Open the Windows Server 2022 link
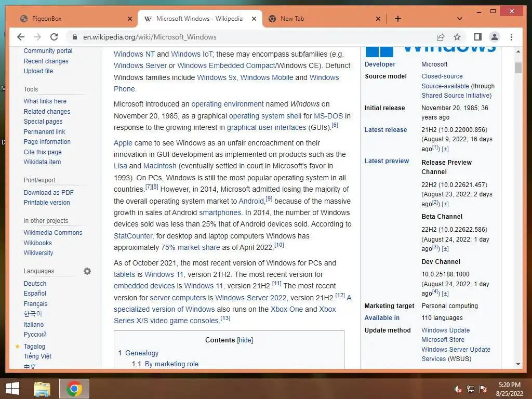 coord(251,298)
